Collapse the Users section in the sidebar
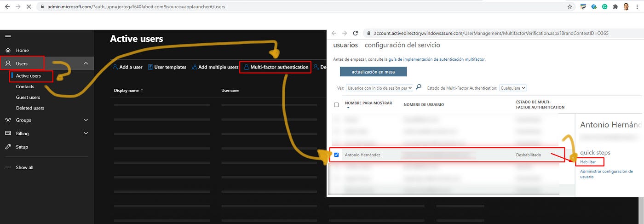 tap(86, 63)
